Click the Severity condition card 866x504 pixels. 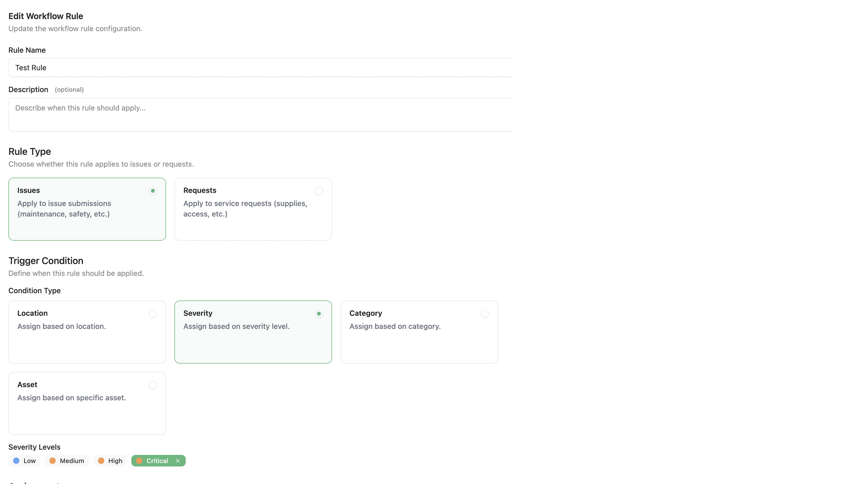pyautogui.click(x=253, y=332)
